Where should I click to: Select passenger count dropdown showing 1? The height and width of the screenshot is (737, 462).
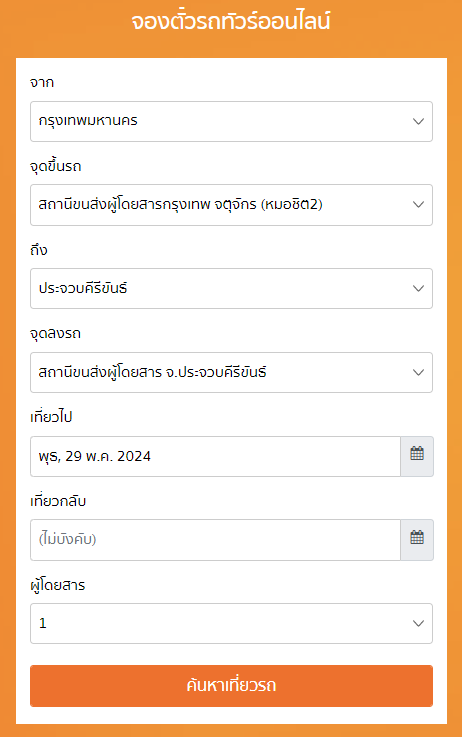[231, 623]
